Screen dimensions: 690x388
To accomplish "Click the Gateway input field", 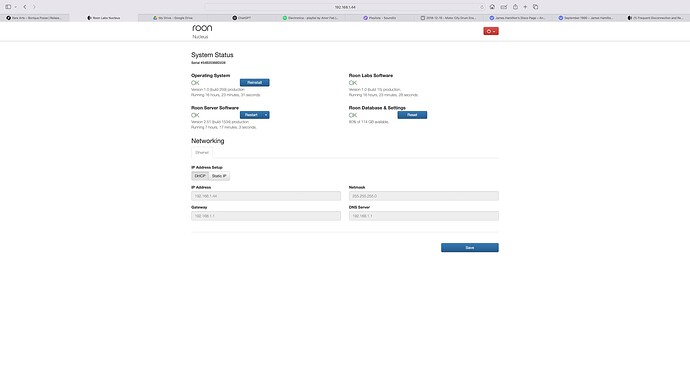I will tap(266, 216).
